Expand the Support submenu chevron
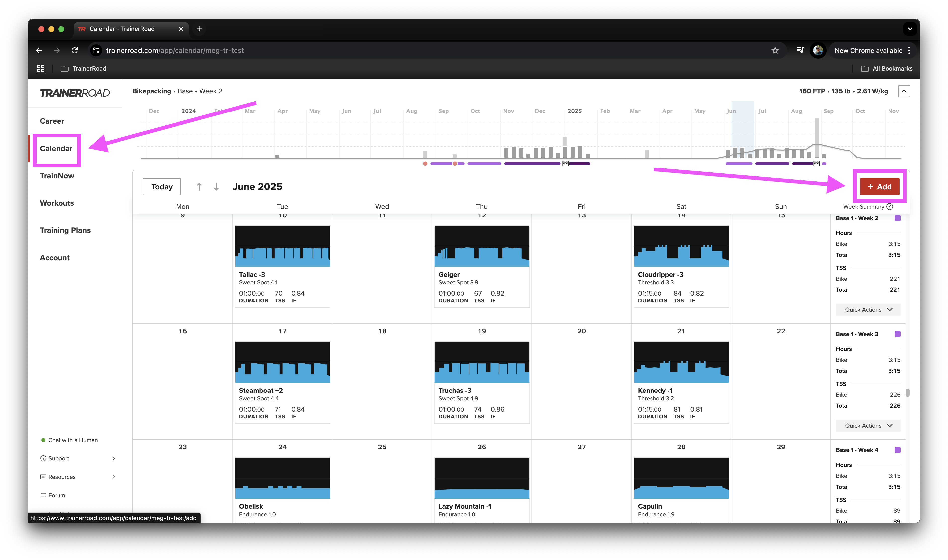This screenshot has height=560, width=948. pos(114,458)
